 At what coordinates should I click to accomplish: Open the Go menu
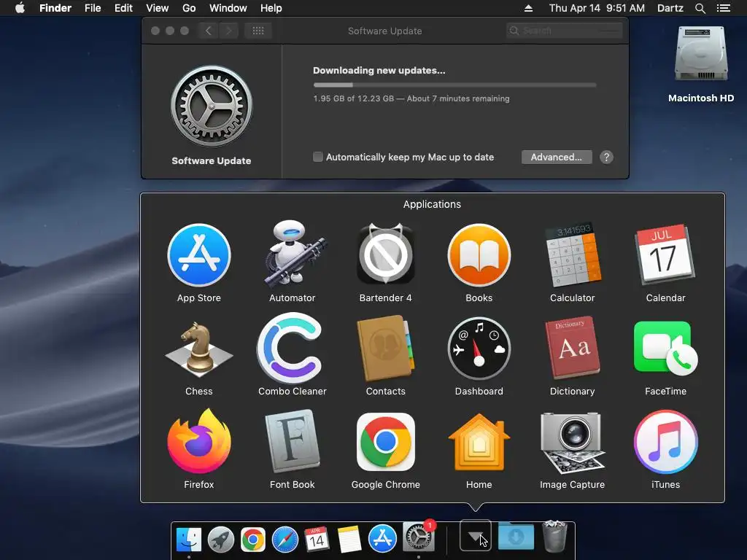[189, 8]
